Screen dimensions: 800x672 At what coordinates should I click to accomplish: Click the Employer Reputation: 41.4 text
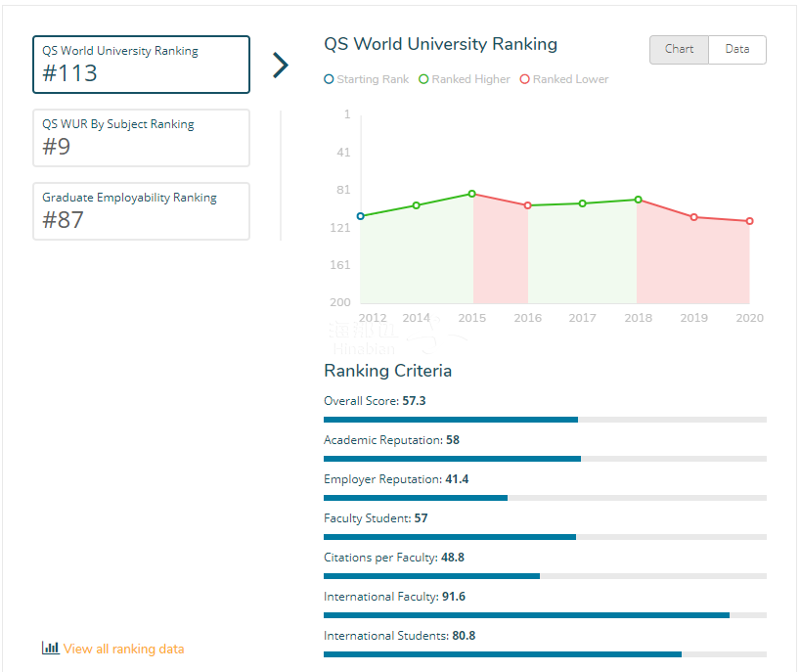pyautogui.click(x=396, y=479)
